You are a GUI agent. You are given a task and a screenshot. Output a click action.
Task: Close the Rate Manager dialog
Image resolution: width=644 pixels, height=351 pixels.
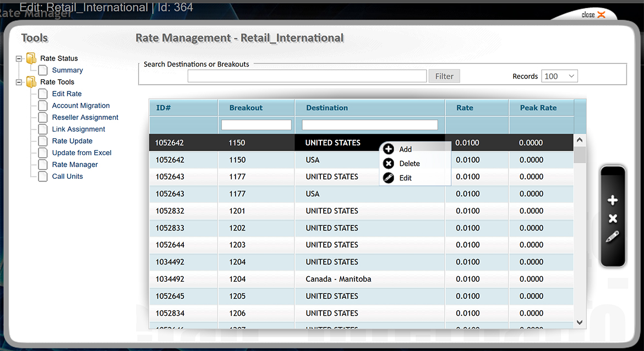[x=593, y=15]
